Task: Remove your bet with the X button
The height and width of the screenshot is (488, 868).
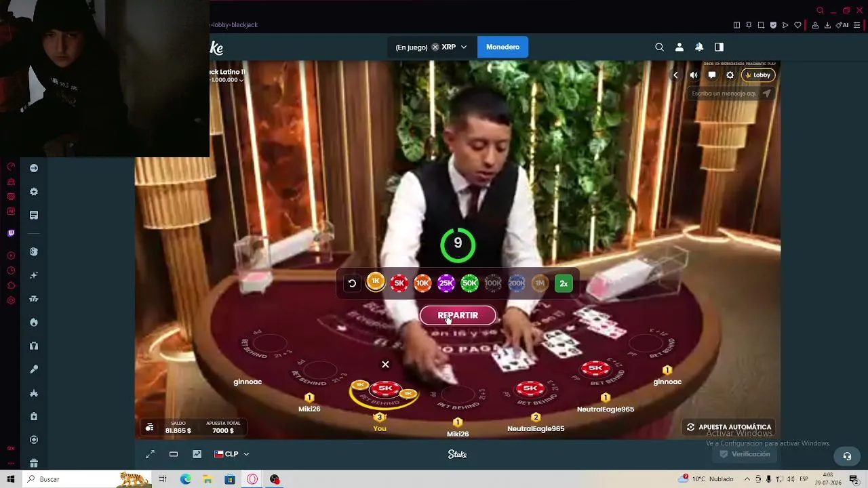Action: [385, 365]
